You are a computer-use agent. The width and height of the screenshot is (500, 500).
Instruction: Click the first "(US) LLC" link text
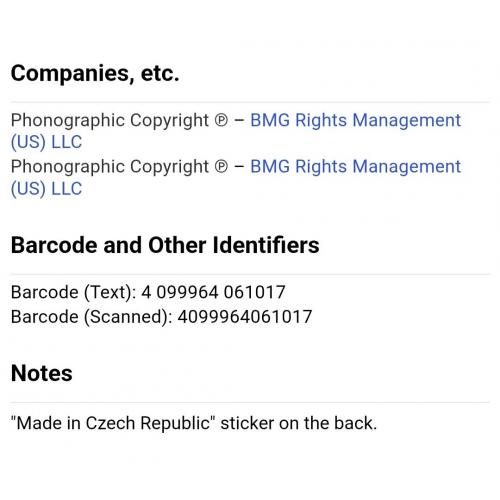tap(46, 142)
